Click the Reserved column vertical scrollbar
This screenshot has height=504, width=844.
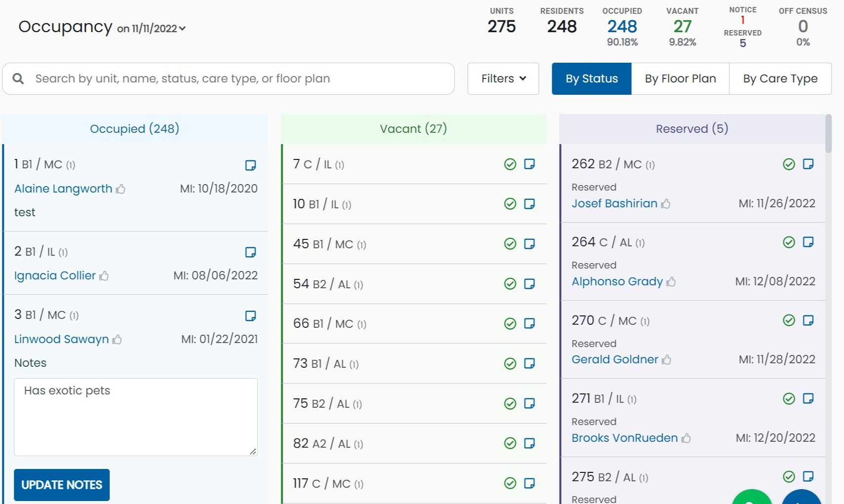(x=828, y=134)
